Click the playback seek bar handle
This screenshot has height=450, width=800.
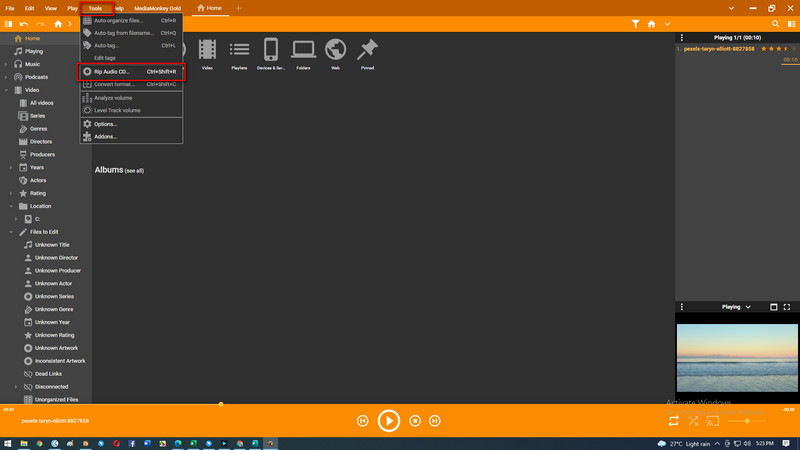tap(221, 404)
